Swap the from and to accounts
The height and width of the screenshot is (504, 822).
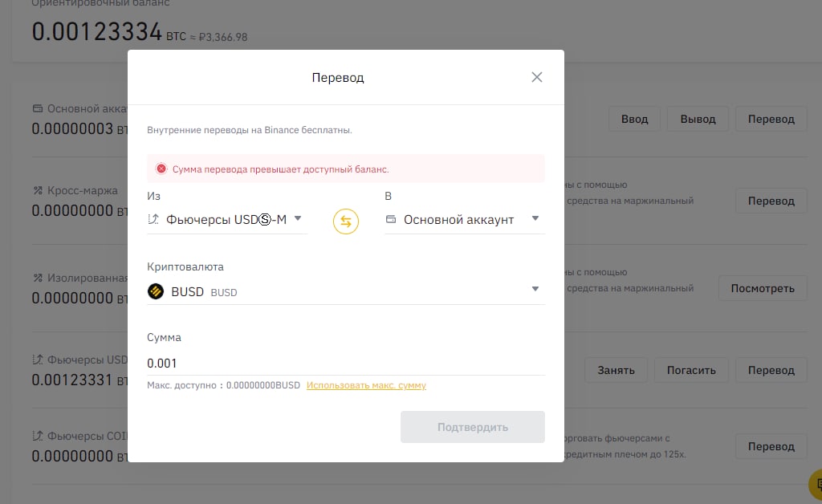(345, 221)
